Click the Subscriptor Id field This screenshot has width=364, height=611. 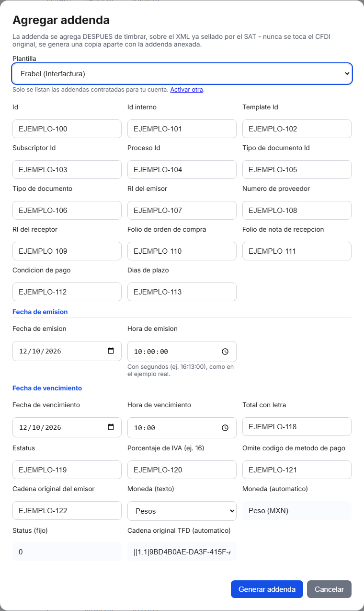coord(67,170)
